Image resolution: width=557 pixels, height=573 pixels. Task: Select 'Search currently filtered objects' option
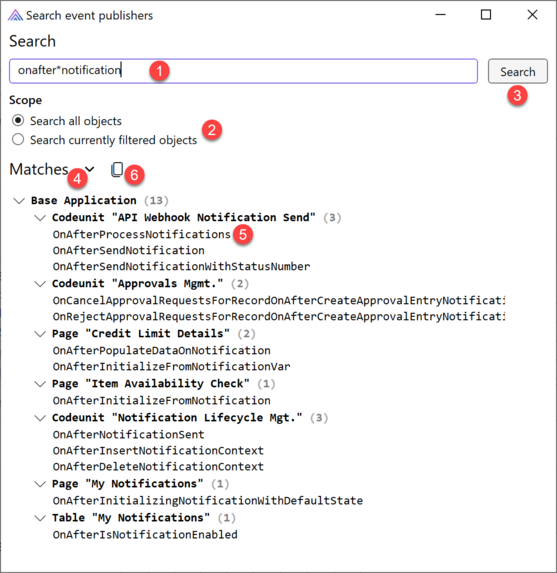[18, 139]
